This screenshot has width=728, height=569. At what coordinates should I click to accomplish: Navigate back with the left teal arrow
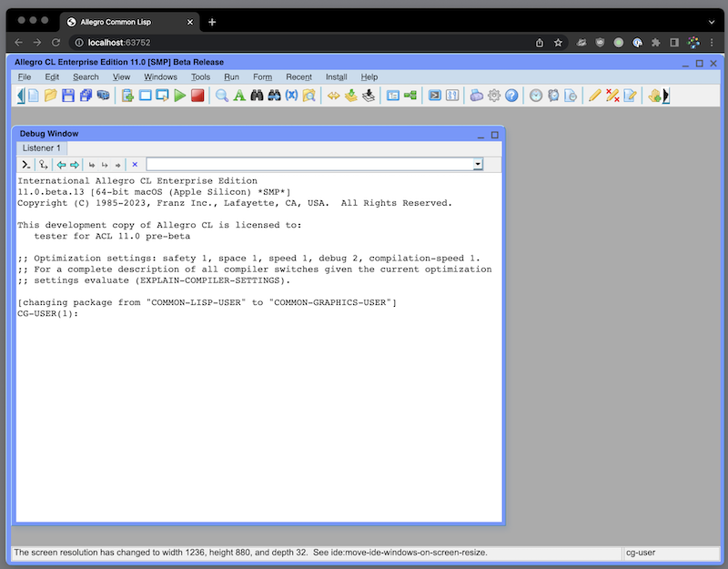click(x=59, y=165)
